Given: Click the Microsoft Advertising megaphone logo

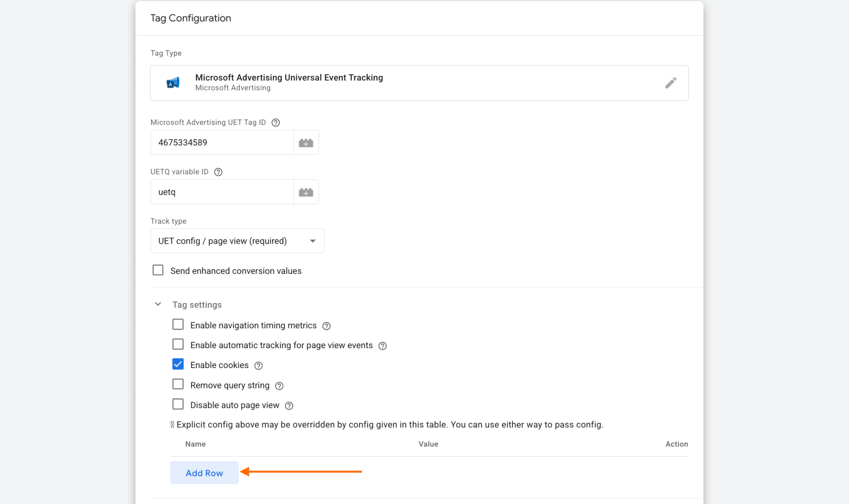Looking at the screenshot, I should click(173, 83).
